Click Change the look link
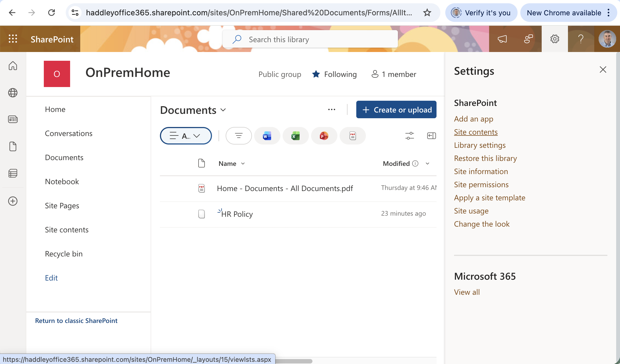Screen dimensions: 620x364 [x=482, y=224]
